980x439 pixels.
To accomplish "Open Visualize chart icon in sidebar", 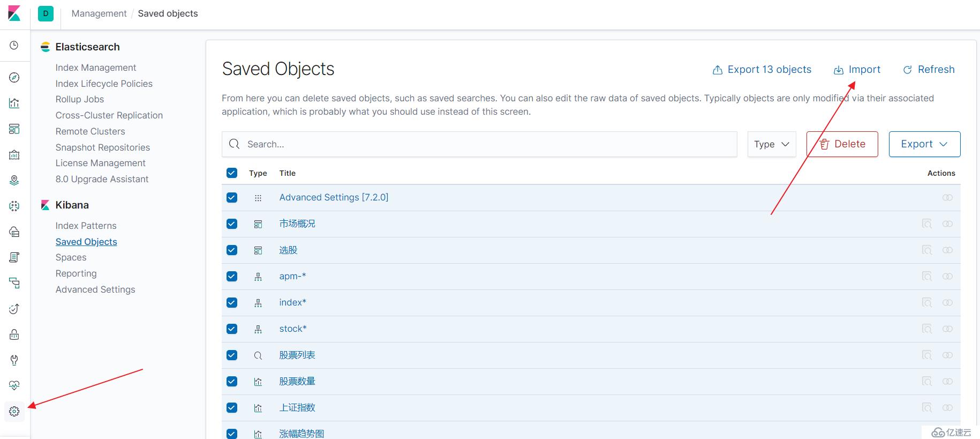I will click(14, 103).
